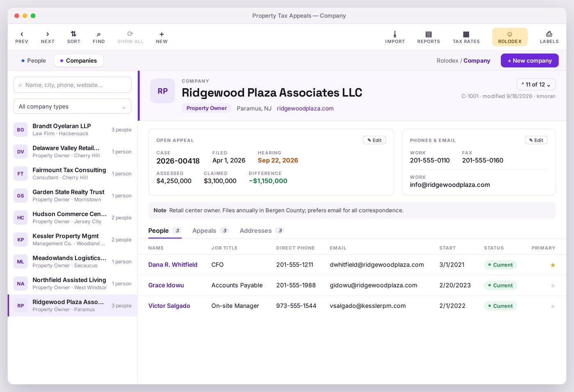The height and width of the screenshot is (392, 574).
Task: Set Victor Salgado as primary contact star
Action: [x=553, y=306]
